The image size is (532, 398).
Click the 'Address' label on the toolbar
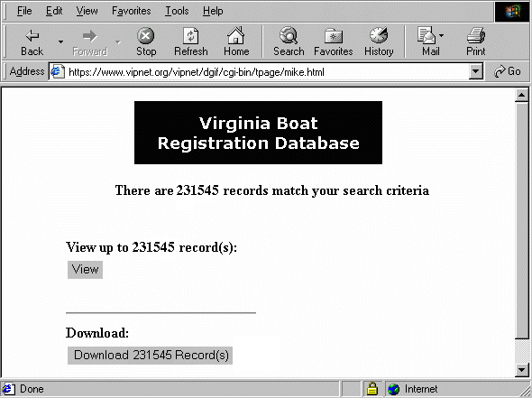click(x=27, y=71)
